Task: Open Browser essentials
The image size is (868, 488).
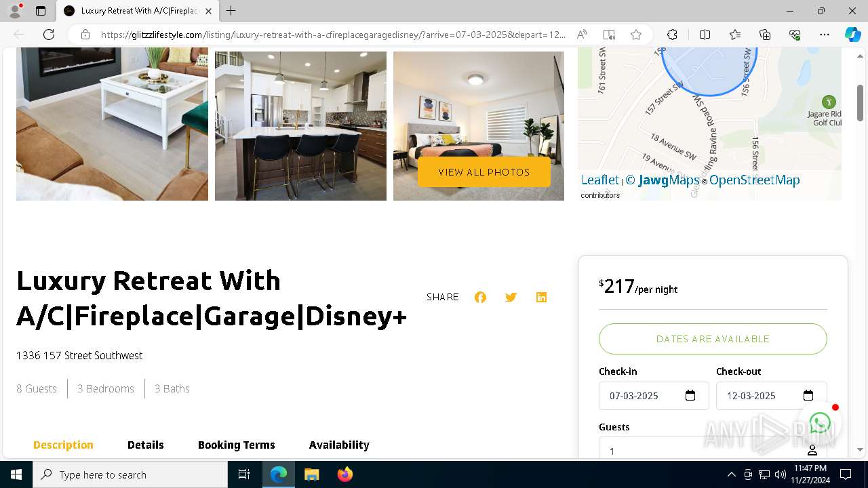Action: point(795,35)
